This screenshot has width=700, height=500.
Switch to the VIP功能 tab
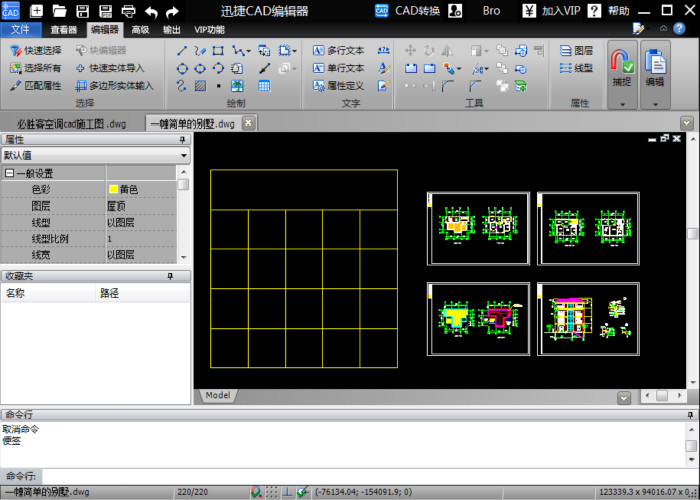point(209,29)
